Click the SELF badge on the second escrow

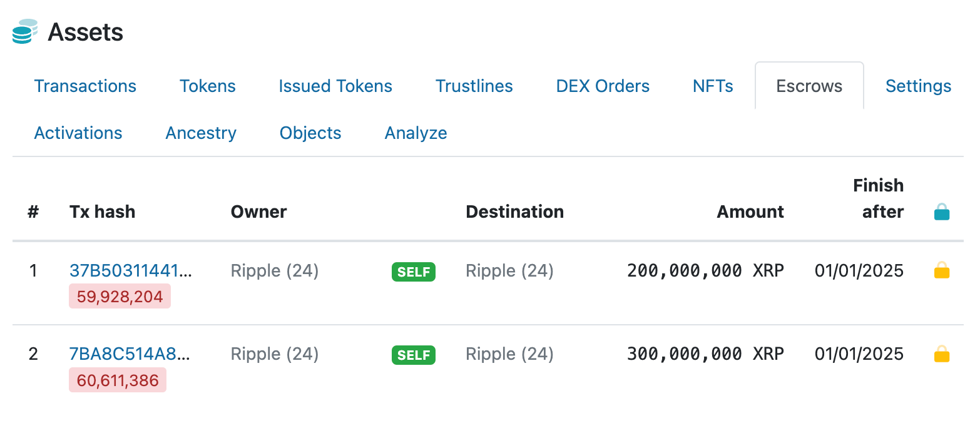click(413, 355)
